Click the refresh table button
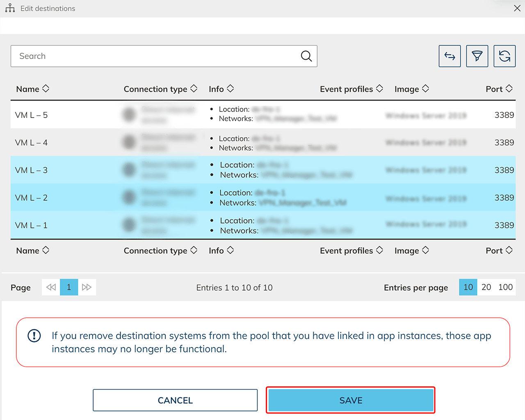This screenshot has width=525, height=420. click(504, 56)
